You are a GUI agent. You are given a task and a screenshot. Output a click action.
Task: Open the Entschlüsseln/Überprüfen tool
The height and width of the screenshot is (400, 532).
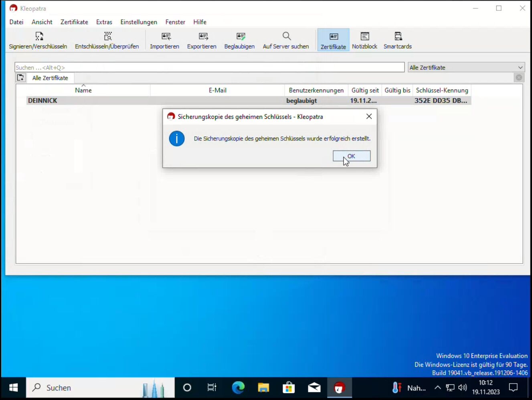[x=107, y=41]
